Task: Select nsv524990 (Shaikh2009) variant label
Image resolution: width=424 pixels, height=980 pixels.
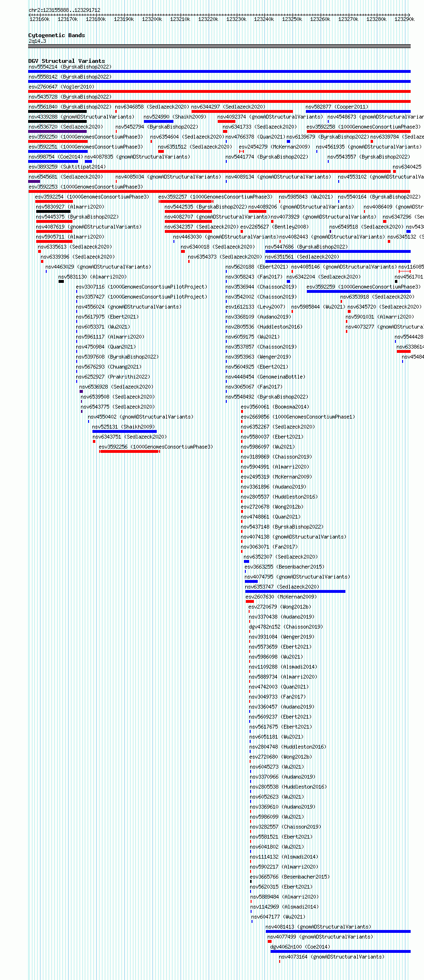Action: 175,117
